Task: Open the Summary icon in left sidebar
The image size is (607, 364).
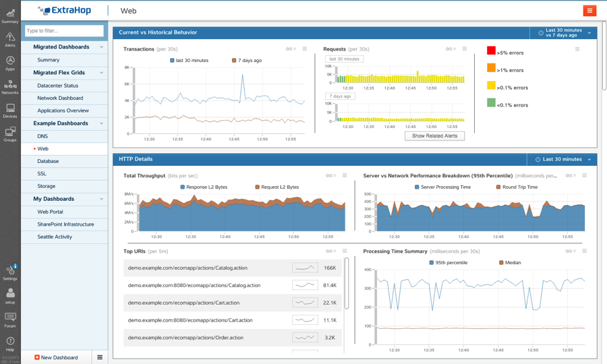Action: pyautogui.click(x=10, y=15)
